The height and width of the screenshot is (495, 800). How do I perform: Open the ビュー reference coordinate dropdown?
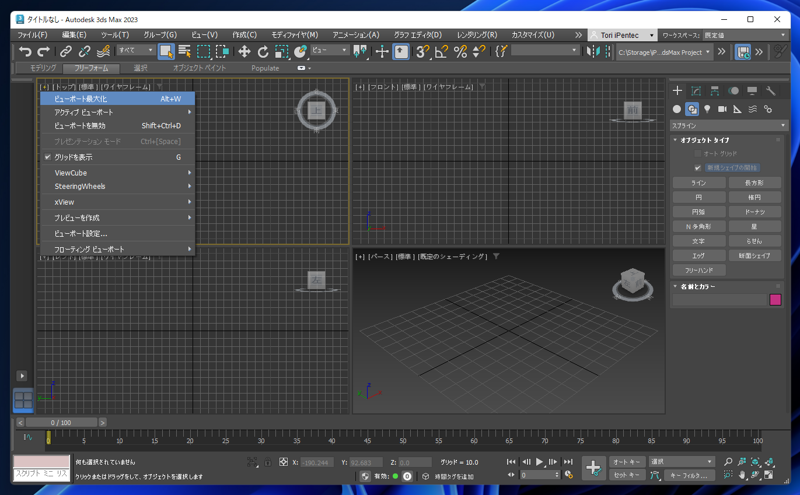coord(330,50)
